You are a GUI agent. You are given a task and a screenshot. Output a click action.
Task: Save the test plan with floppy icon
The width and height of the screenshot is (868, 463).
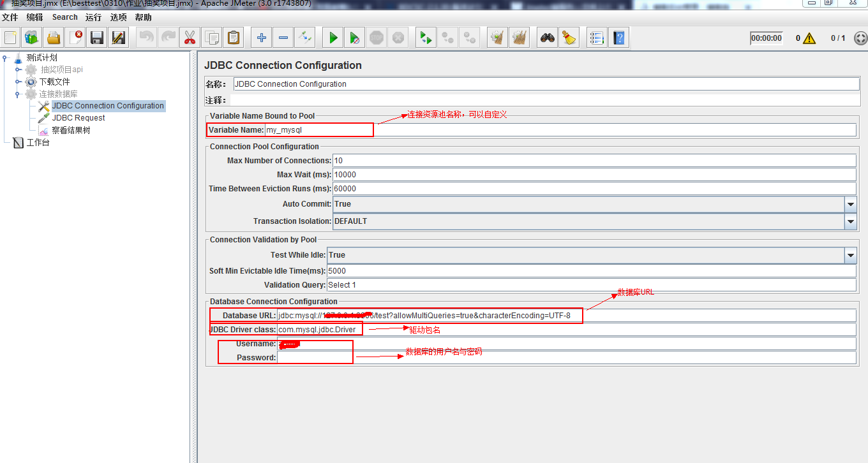coord(97,38)
